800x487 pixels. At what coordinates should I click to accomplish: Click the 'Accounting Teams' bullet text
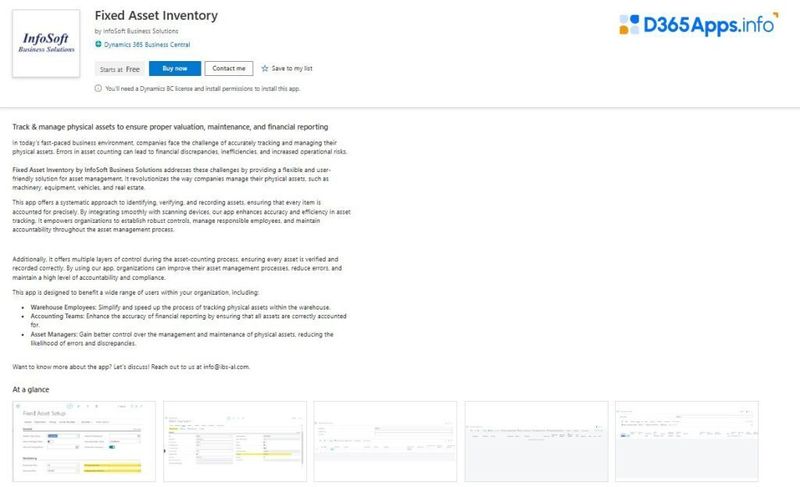[x=188, y=320]
